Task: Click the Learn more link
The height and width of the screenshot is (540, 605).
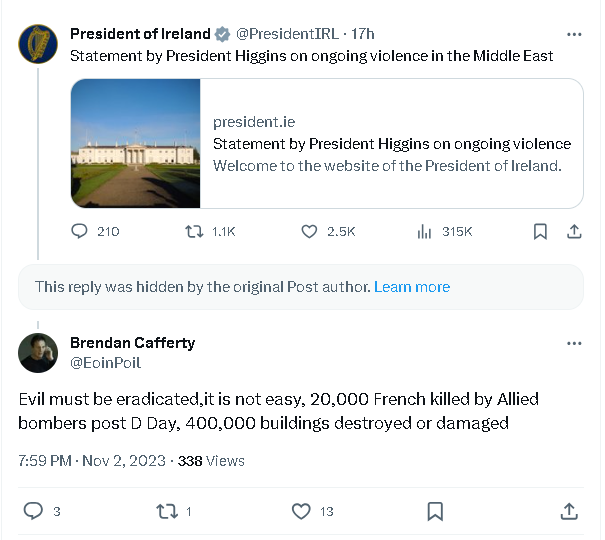Action: pos(412,287)
